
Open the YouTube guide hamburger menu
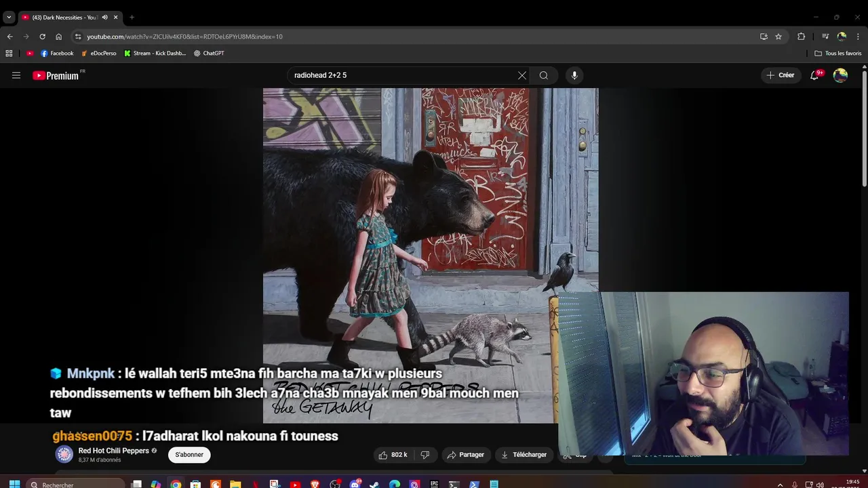point(16,75)
